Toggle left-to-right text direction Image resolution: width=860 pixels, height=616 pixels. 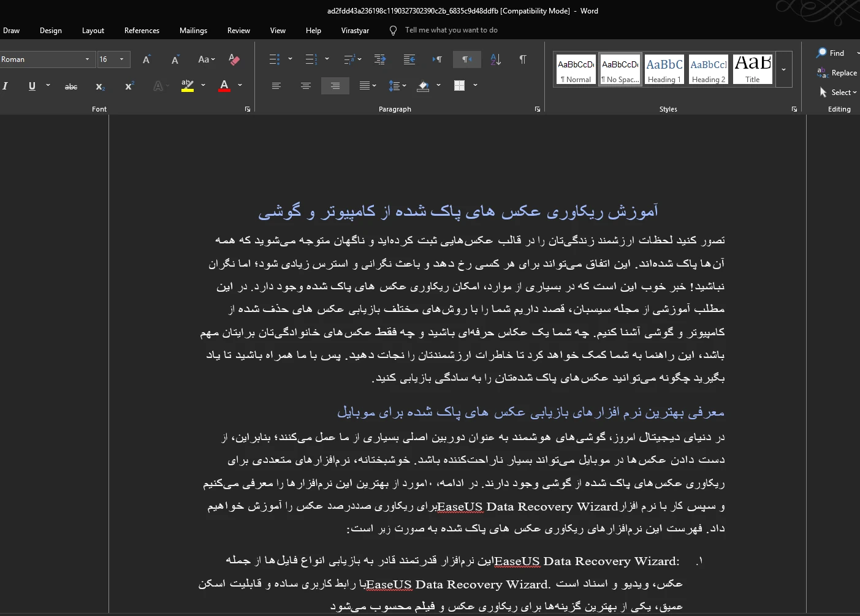click(x=437, y=59)
